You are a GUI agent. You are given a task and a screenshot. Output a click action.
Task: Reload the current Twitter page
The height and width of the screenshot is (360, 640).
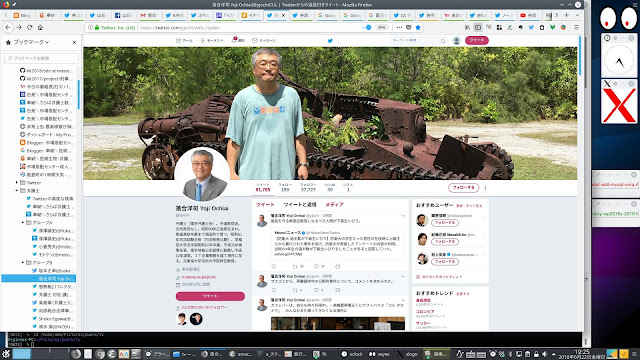(x=29, y=27)
